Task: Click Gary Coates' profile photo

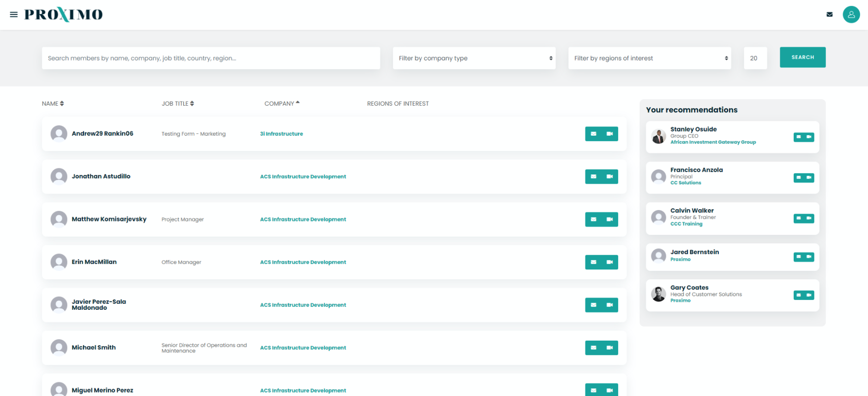Action: pyautogui.click(x=658, y=294)
